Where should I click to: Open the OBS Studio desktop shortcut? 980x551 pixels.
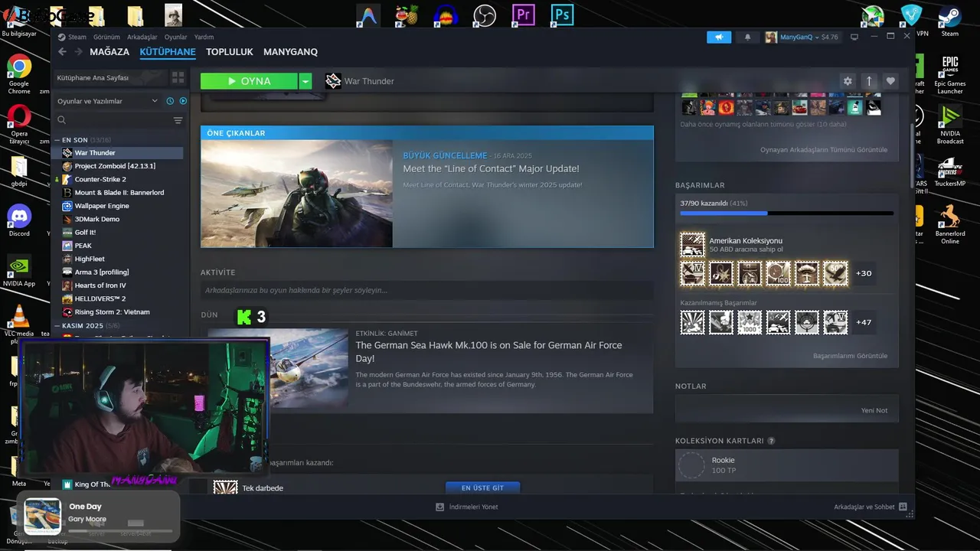tap(485, 15)
